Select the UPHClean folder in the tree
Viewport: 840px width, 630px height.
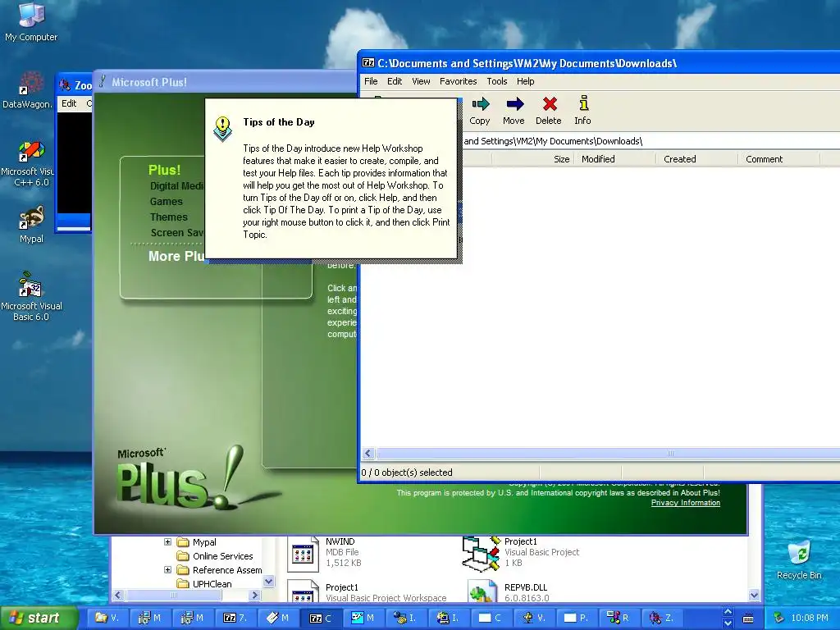point(204,584)
